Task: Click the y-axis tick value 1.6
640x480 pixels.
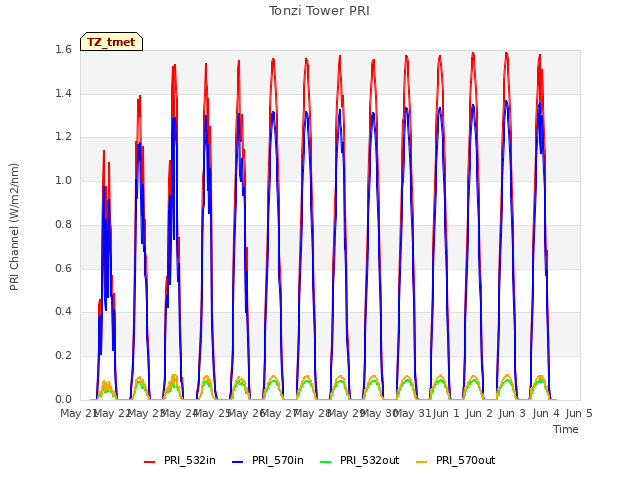Action: (63, 50)
